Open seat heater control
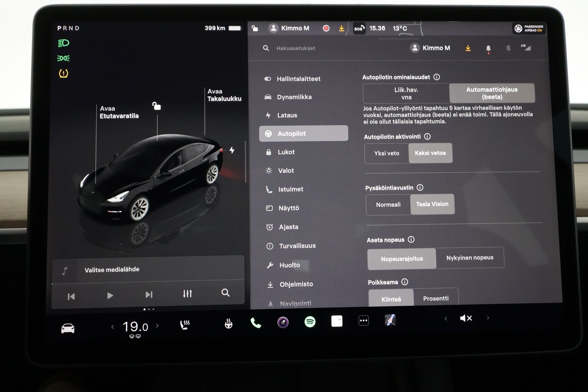This screenshot has width=588, height=392. point(185,325)
